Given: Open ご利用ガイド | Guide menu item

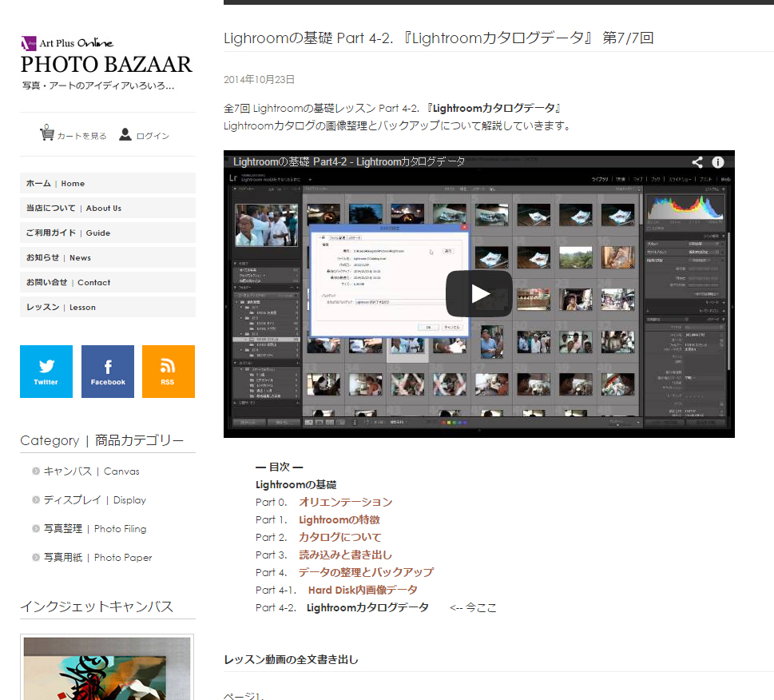Looking at the screenshot, I should click(108, 233).
